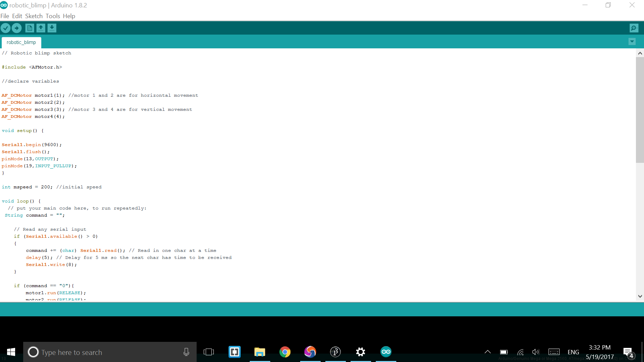Screen dimensions: 644x362
Task: Click the 'int mspeed = 200;' line
Action: (27, 187)
